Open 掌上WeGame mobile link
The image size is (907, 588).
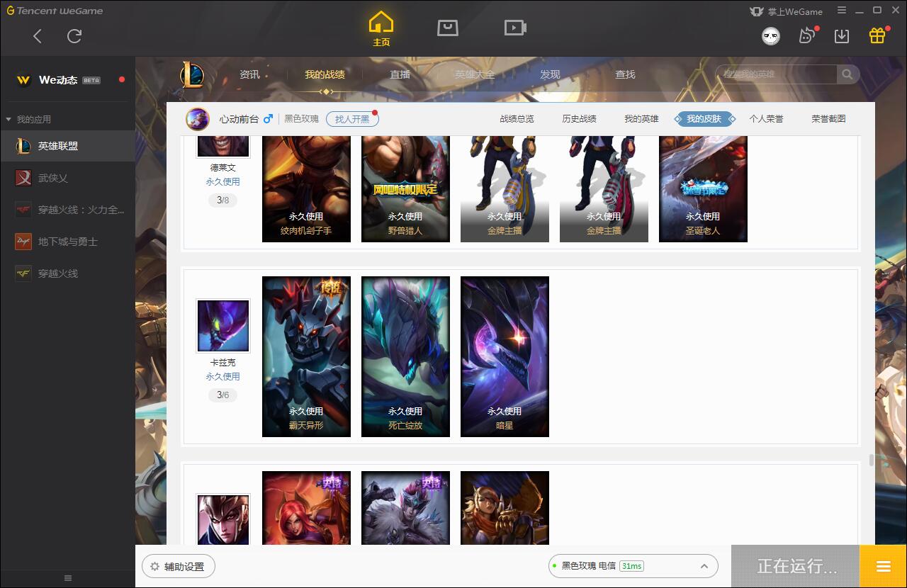[x=787, y=11]
